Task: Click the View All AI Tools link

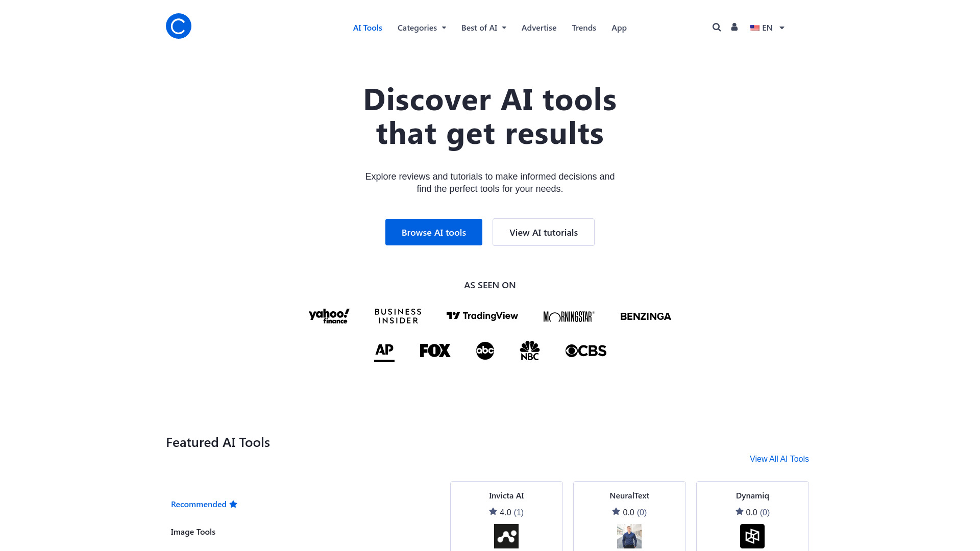Action: pyautogui.click(x=779, y=459)
